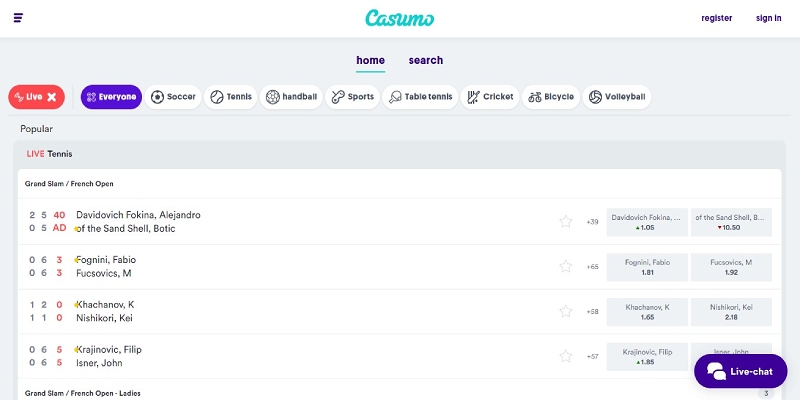The width and height of the screenshot is (800, 400).
Task: Remove the Live filter chip
Action: point(52,97)
